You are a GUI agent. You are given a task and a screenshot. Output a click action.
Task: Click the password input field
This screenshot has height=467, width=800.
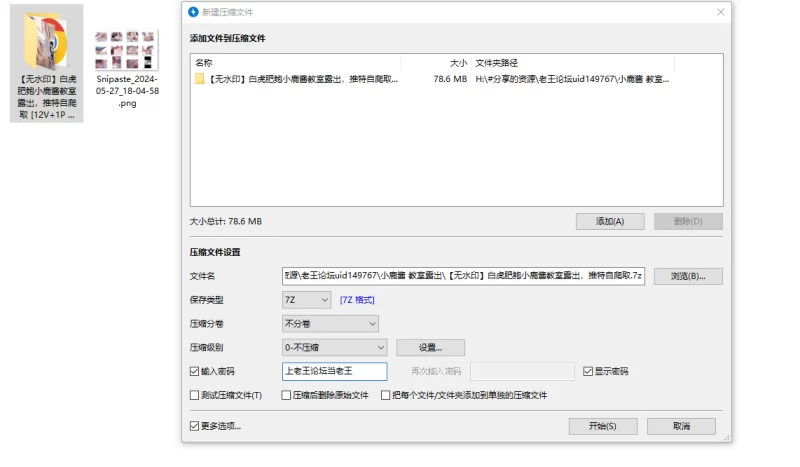coord(334,371)
